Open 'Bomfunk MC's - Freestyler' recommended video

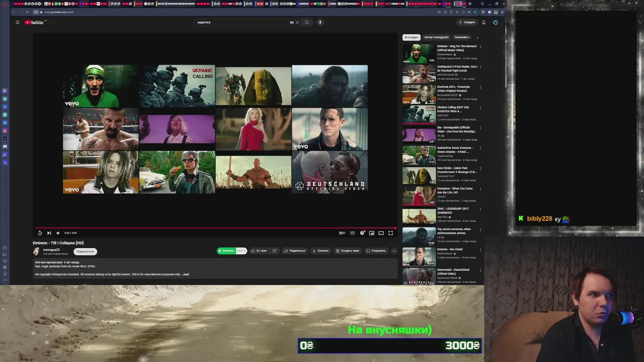point(440,94)
